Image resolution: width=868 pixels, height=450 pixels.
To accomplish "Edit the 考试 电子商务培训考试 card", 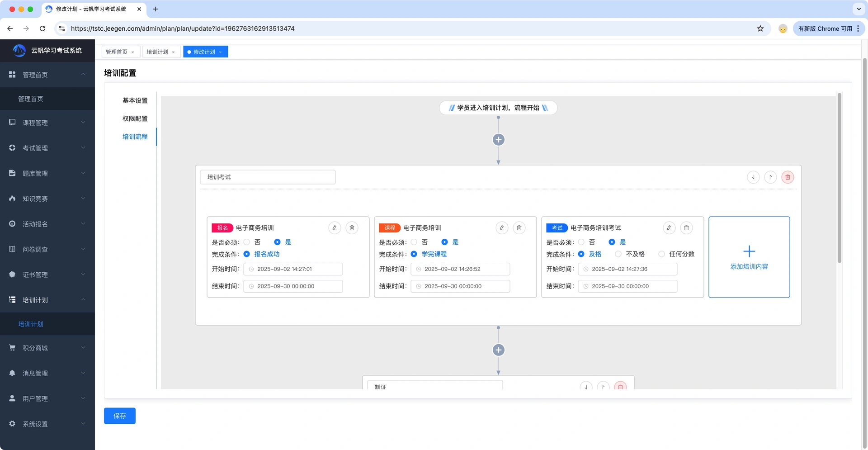I will [x=669, y=228].
